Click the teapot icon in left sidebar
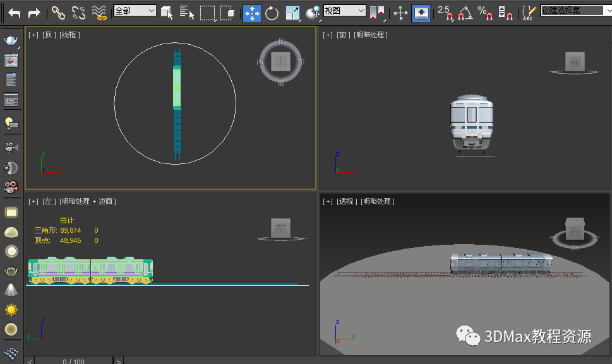 (x=11, y=40)
